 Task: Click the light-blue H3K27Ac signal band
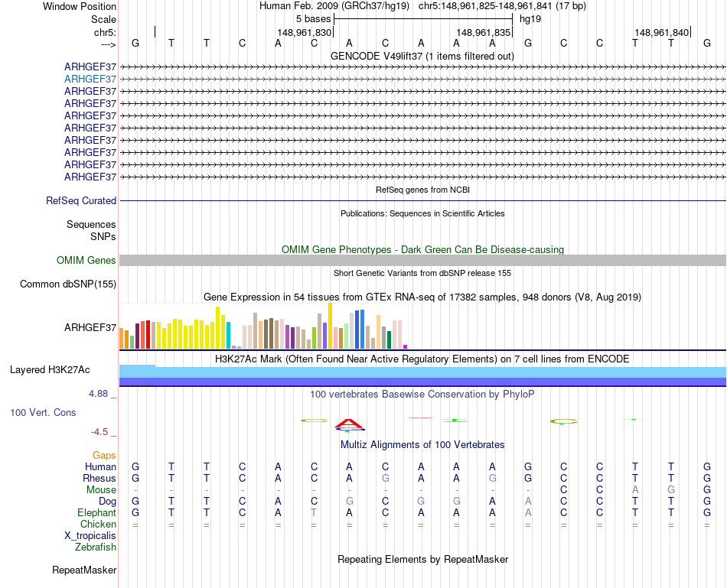[422, 372]
